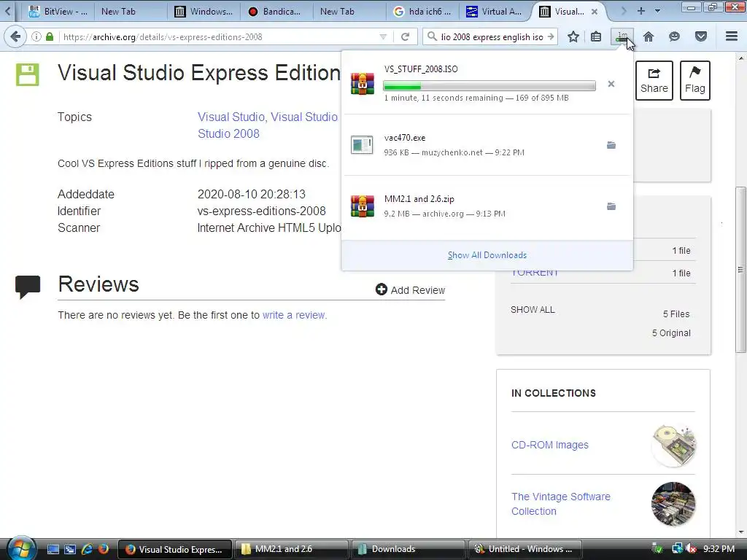This screenshot has width=747, height=560.
Task: Click the search arrow Go button
Action: 551,36
